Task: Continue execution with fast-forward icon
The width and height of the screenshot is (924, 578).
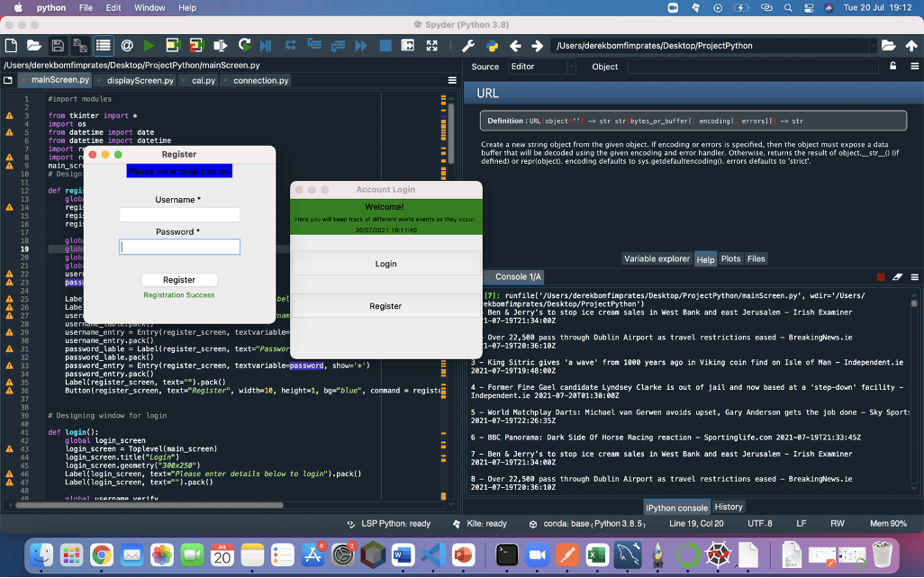Action: pos(360,45)
